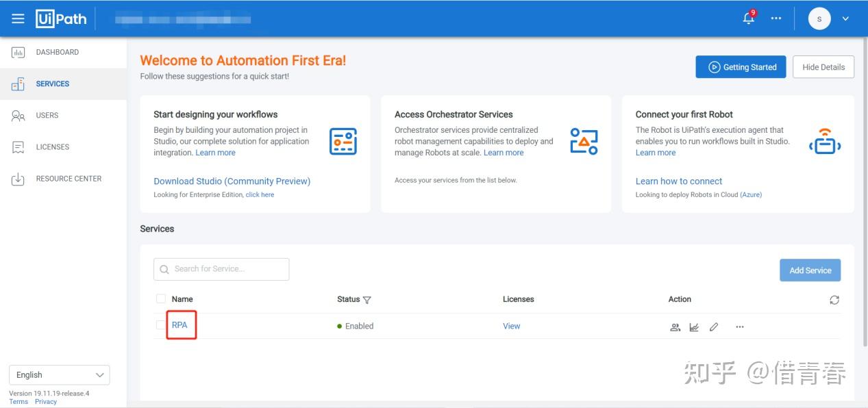Open the hamburger navigation menu
Viewport: 868px width, 408px height.
click(x=18, y=18)
